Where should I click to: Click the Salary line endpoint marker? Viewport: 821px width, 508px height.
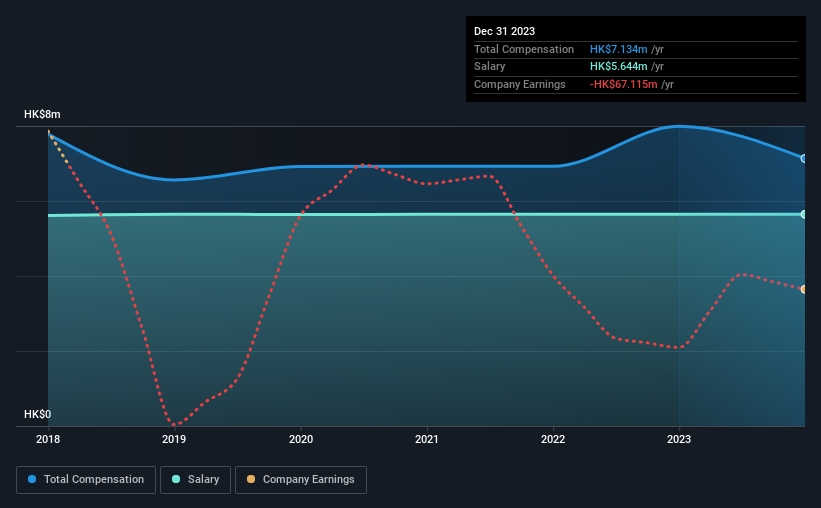804,214
